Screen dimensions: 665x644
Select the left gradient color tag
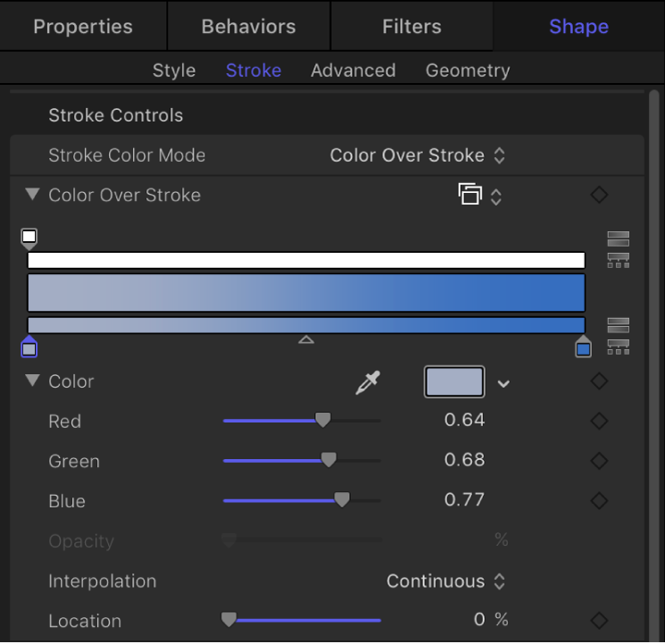[29, 347]
